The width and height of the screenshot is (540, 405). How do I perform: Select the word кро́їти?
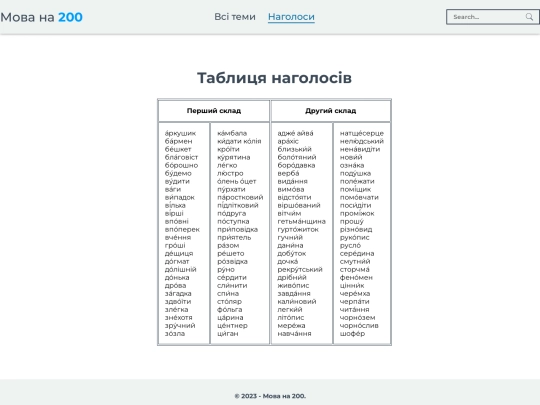(228, 149)
